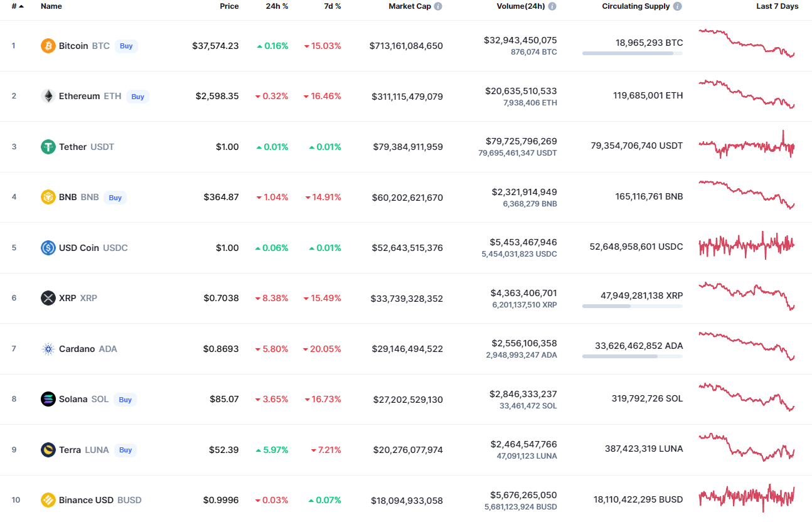Click the Solana logo icon
Viewport: 812px width, 522px height.
click(x=48, y=399)
